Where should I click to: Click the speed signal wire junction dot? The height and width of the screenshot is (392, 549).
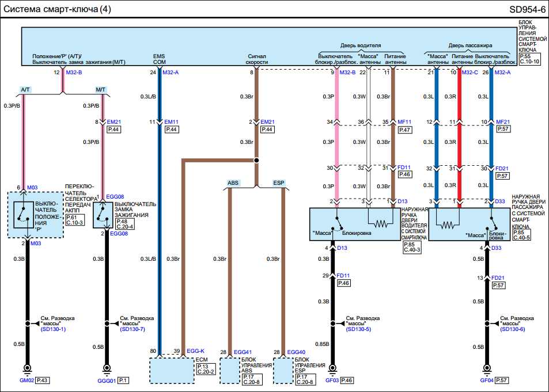pyautogui.click(x=256, y=161)
